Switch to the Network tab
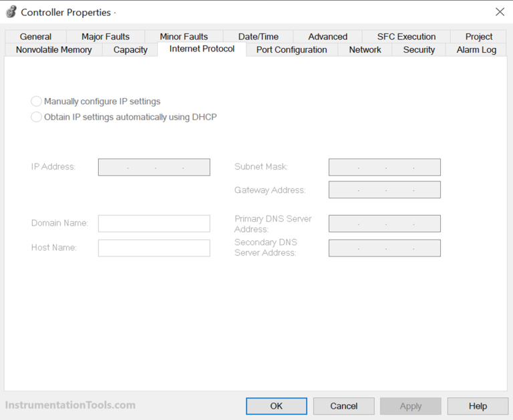The image size is (513, 420). 365,49
